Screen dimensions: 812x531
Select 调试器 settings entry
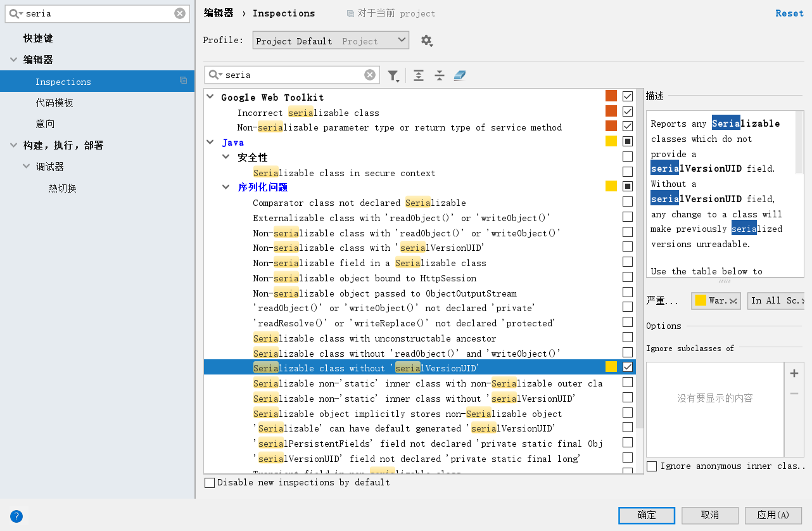50,167
